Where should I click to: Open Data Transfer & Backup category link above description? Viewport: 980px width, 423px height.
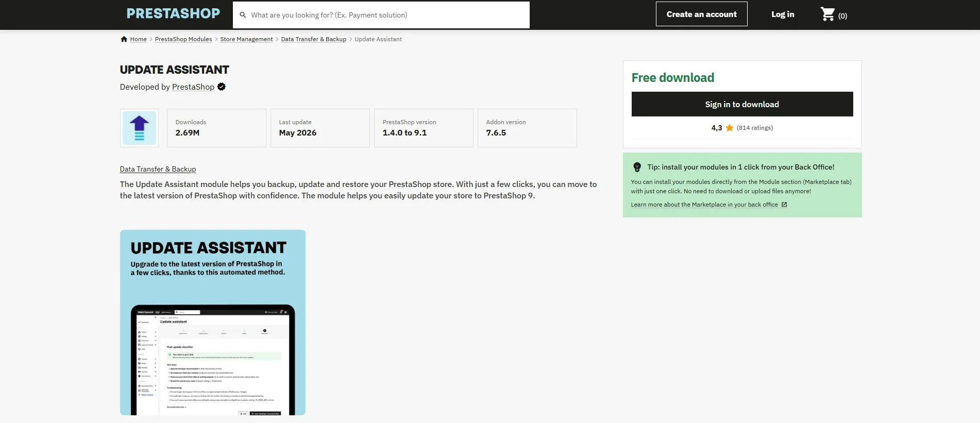(x=158, y=169)
